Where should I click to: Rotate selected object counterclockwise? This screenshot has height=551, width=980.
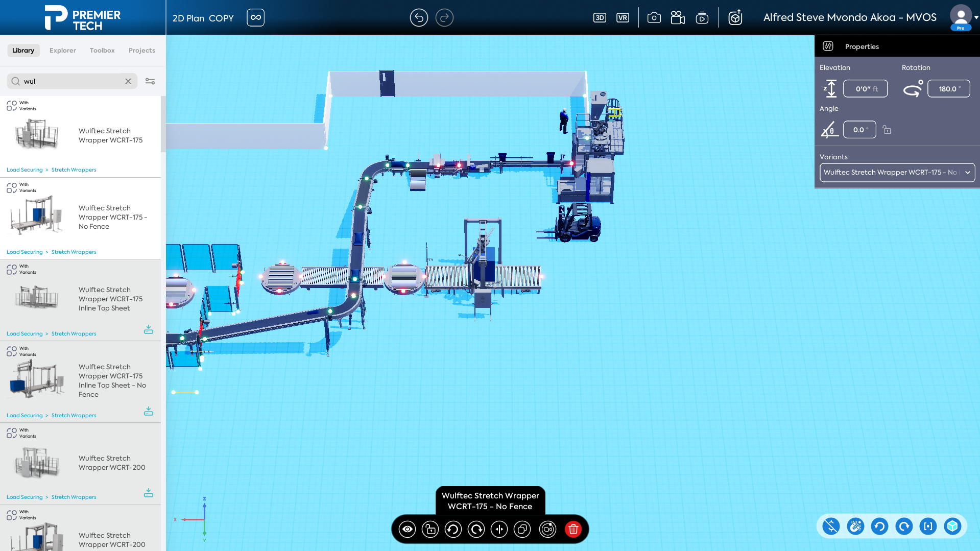453,529
